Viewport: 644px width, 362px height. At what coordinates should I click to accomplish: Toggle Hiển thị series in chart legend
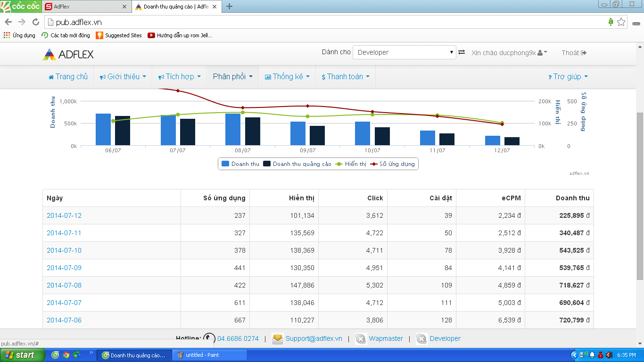(351, 164)
